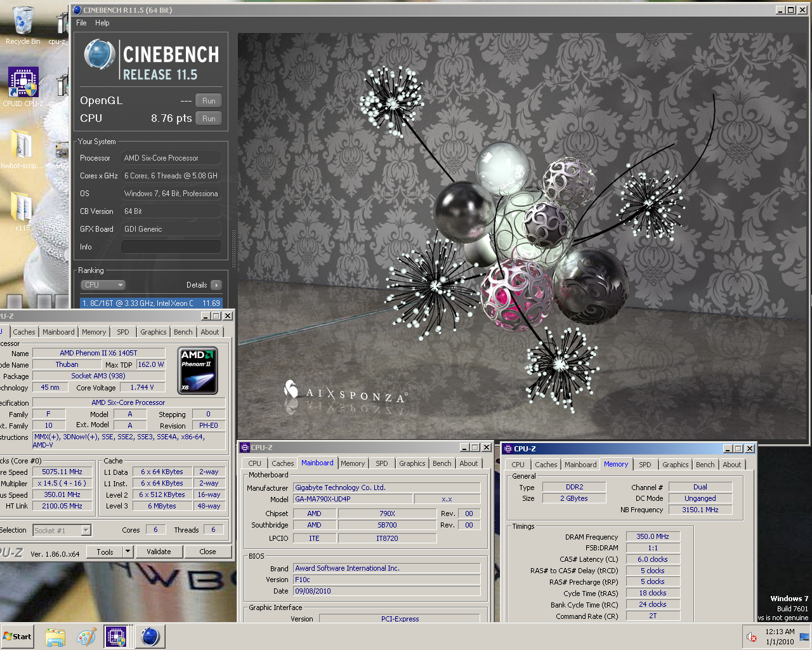Open Graphics tab in processor CPU-Z window
812x650 pixels.
tap(154, 332)
